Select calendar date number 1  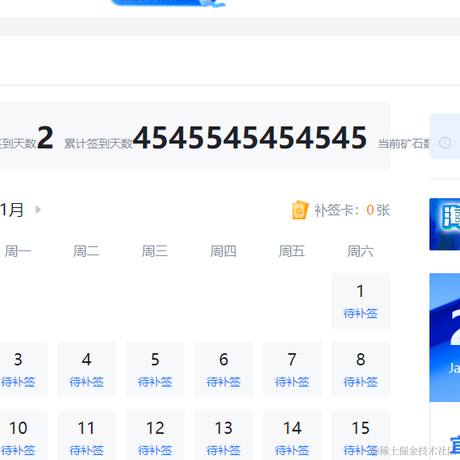click(x=360, y=291)
